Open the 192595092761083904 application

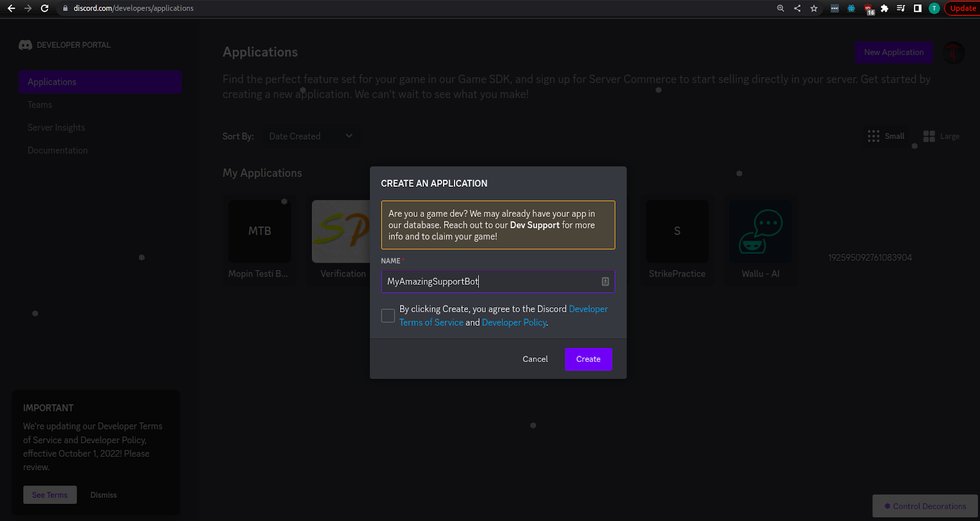click(x=870, y=257)
